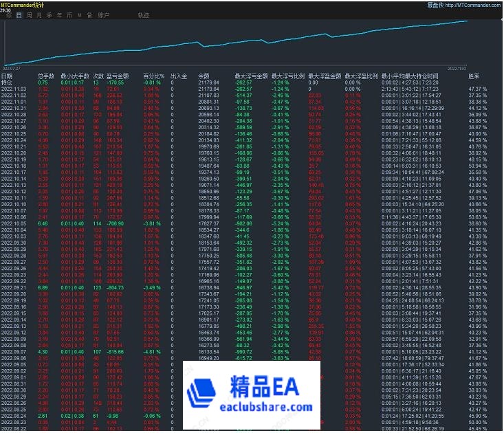The height and width of the screenshot is (433, 504).
Task: Select the 2022.10.05 row date
Action: click(14, 223)
